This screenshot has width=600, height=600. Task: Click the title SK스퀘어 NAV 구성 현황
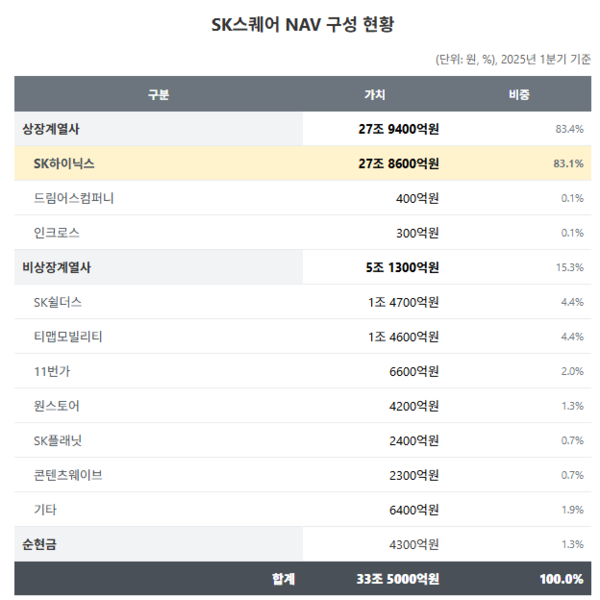[302, 25]
